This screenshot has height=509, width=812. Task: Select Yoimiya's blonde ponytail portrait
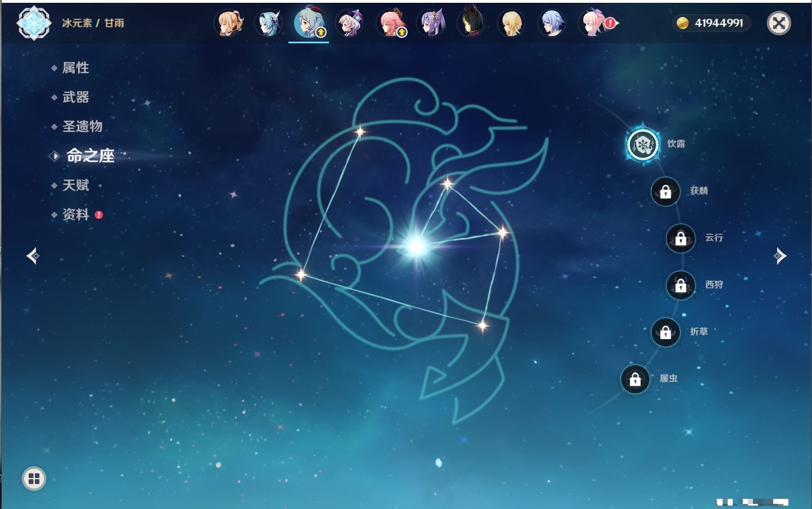pyautogui.click(x=229, y=23)
